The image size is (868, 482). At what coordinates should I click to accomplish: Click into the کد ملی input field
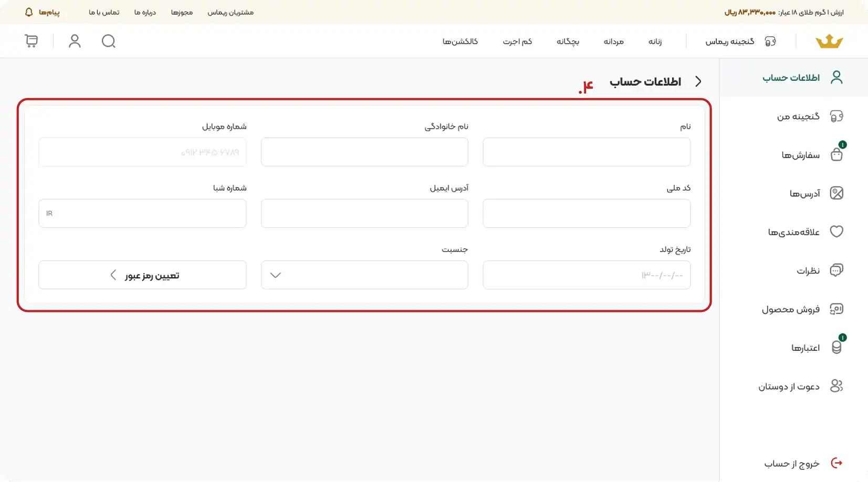coord(587,213)
